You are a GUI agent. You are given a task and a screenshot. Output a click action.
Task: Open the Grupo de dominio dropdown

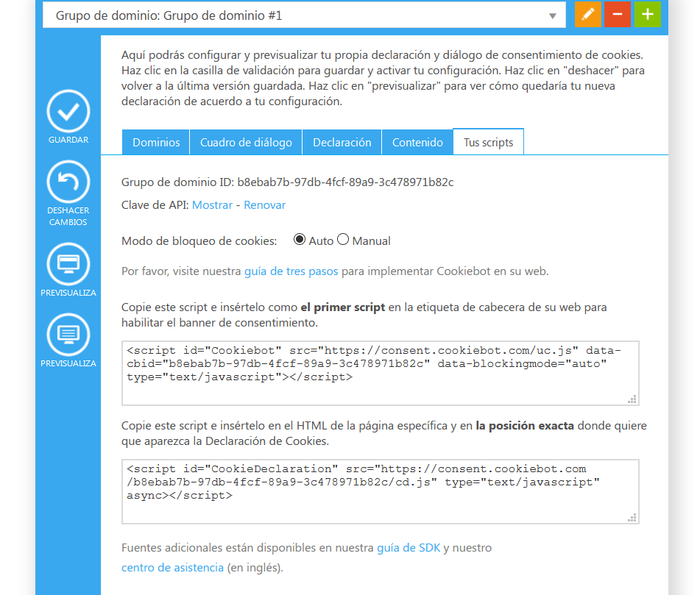coord(304,15)
